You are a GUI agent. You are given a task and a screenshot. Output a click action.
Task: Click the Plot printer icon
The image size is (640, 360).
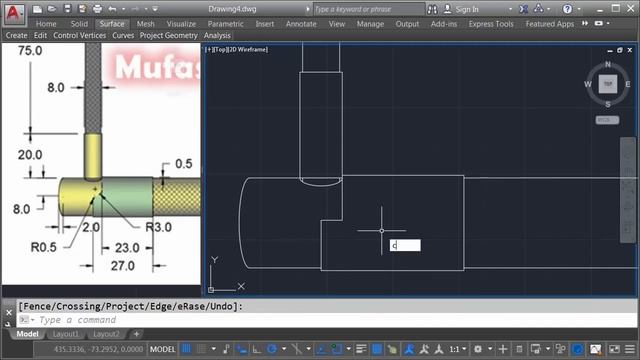(97, 9)
